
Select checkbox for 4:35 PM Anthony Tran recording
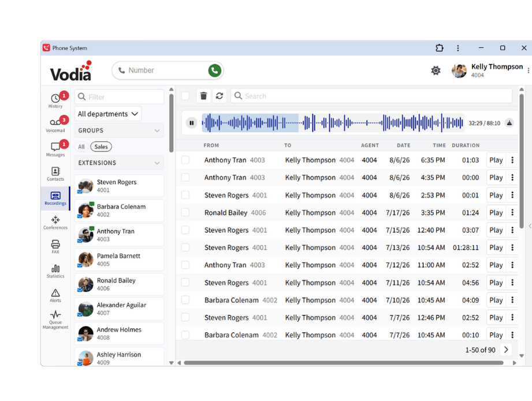tap(185, 177)
